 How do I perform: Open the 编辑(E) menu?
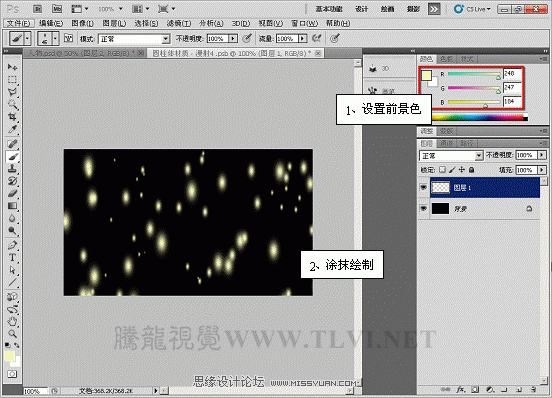[x=51, y=23]
